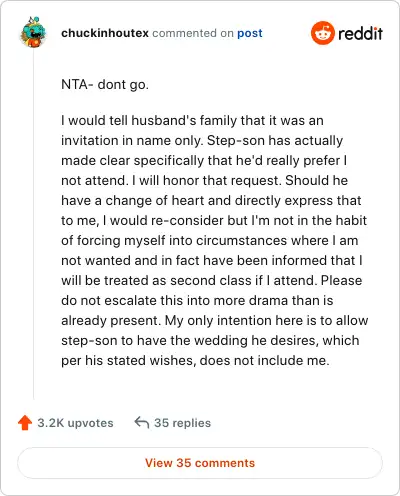400x496 pixels.
Task: Open the blue 'post' link
Action: pos(250,33)
